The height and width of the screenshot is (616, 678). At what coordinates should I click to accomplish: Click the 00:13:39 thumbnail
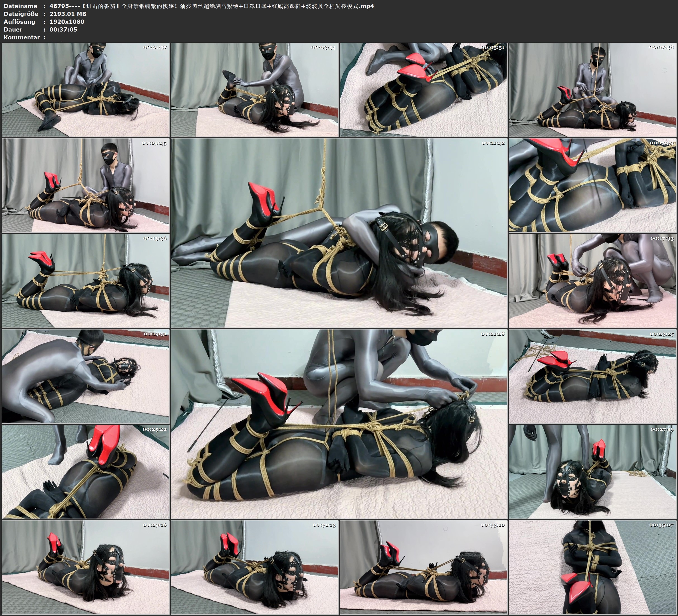tap(593, 185)
